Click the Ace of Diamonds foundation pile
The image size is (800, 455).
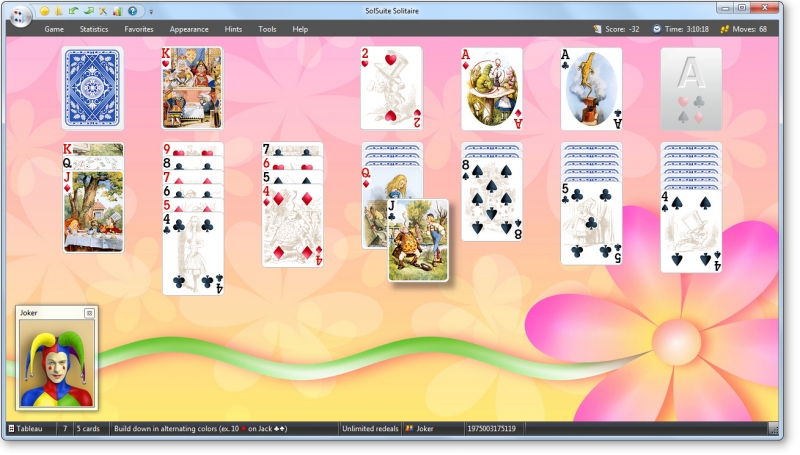492,88
